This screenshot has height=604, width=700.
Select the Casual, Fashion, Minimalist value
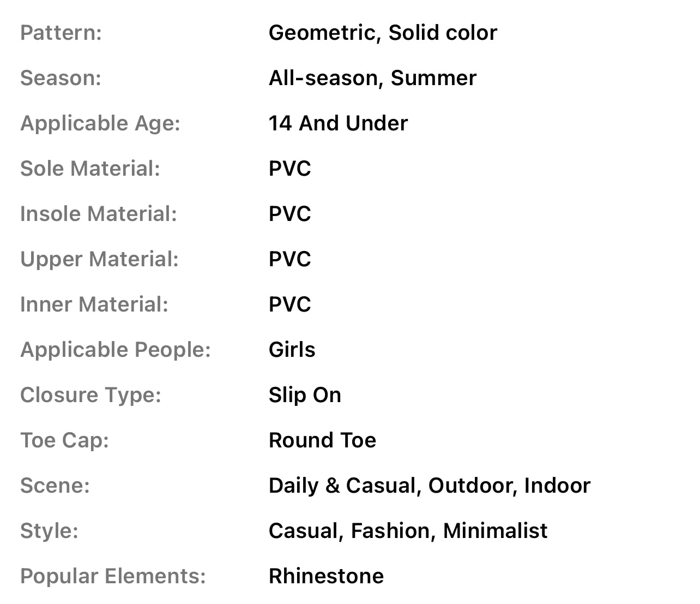408,531
